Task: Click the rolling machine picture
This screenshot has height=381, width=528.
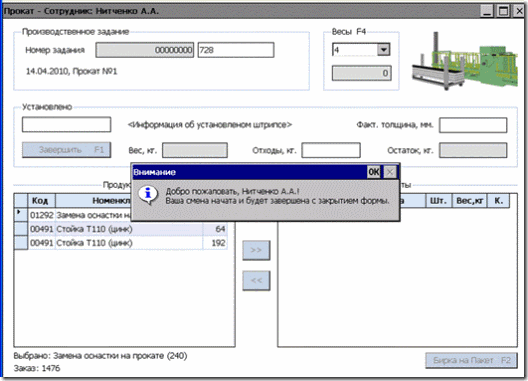Action: click(465, 61)
